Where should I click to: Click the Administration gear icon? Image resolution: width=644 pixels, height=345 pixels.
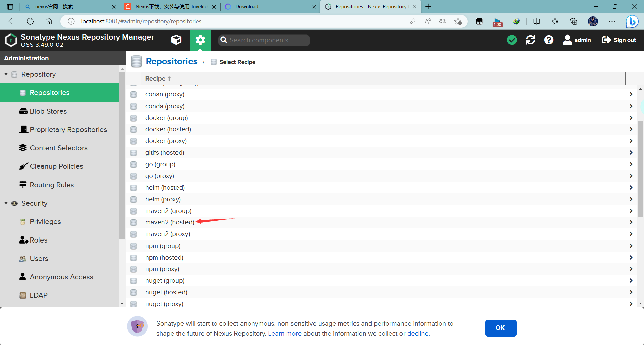point(200,40)
